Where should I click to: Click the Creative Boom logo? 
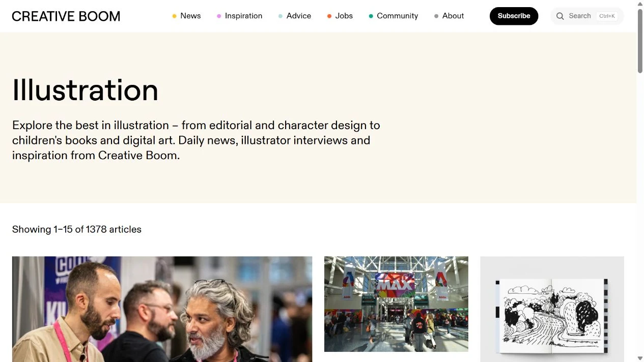coord(66,16)
